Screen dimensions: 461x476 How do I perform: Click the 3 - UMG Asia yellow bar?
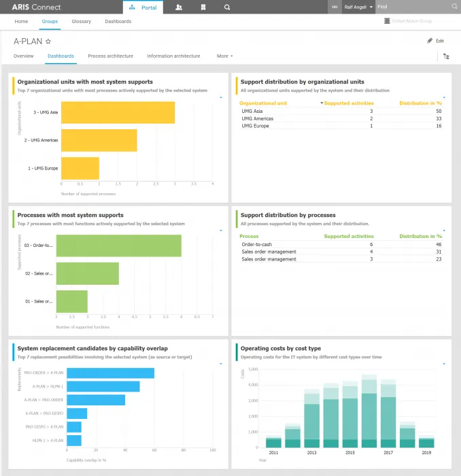(118, 112)
